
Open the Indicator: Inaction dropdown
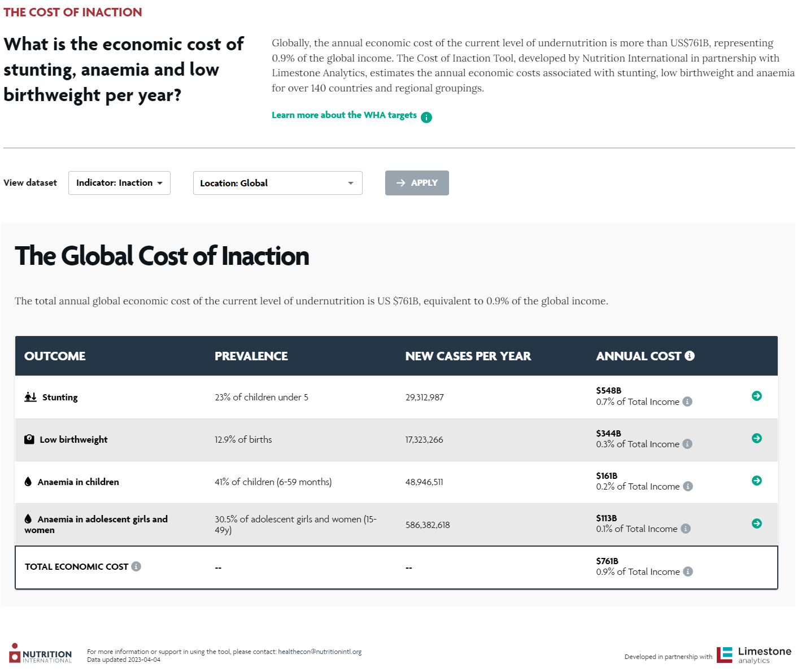tap(119, 182)
